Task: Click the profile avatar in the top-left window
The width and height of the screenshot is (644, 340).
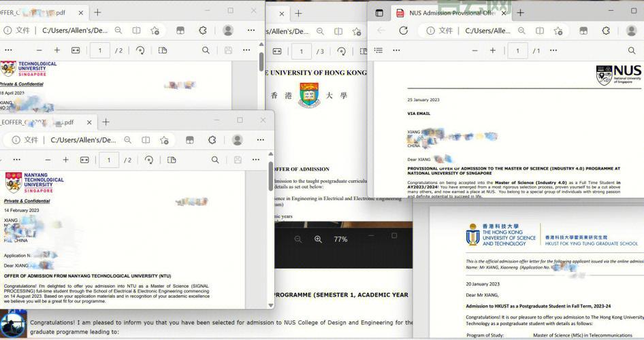Action: tap(228, 31)
